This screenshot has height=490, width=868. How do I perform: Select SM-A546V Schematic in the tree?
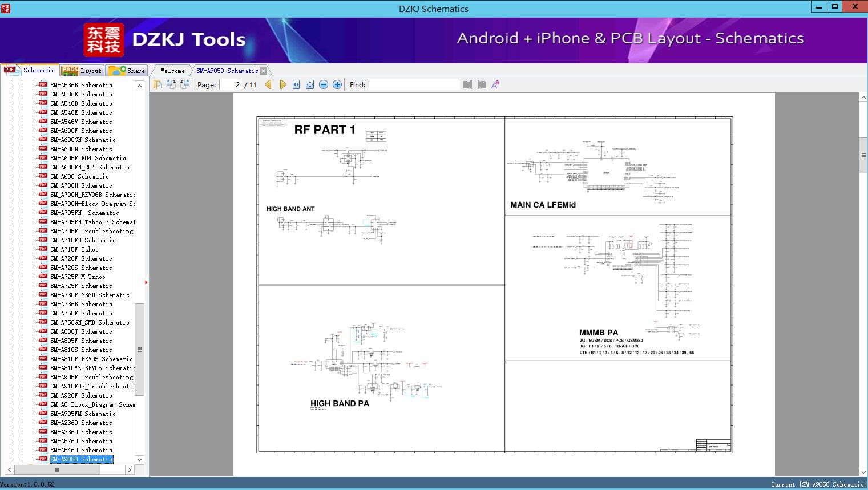pyautogui.click(x=81, y=122)
